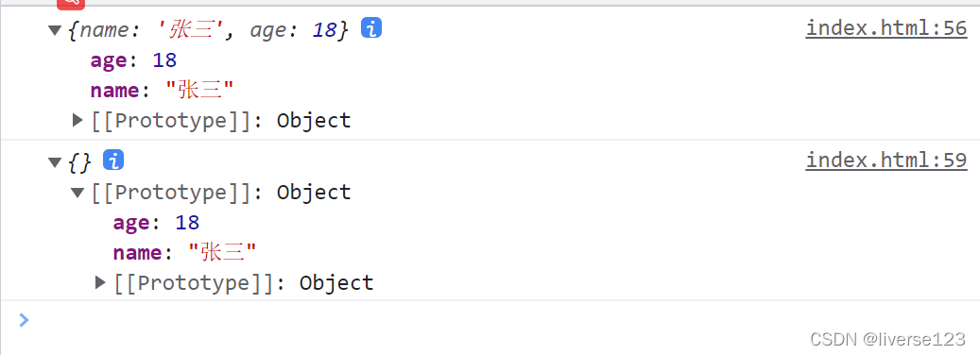Focus the console input line
This screenshot has width=980, height=355.
point(500,320)
